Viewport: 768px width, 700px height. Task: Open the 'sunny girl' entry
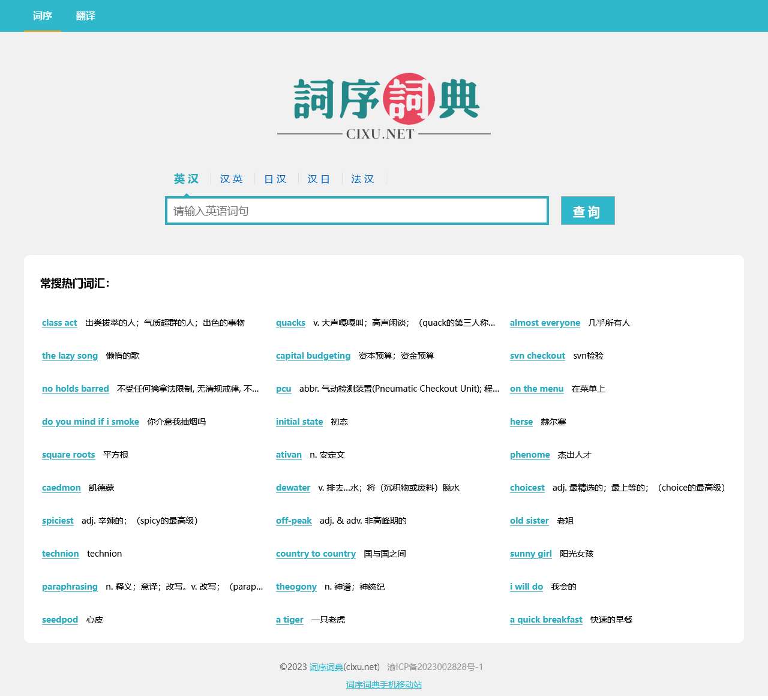[531, 554]
